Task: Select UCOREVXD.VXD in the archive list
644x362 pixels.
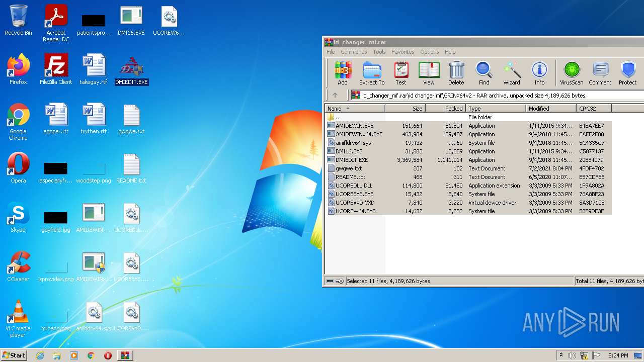Action: 468,203
